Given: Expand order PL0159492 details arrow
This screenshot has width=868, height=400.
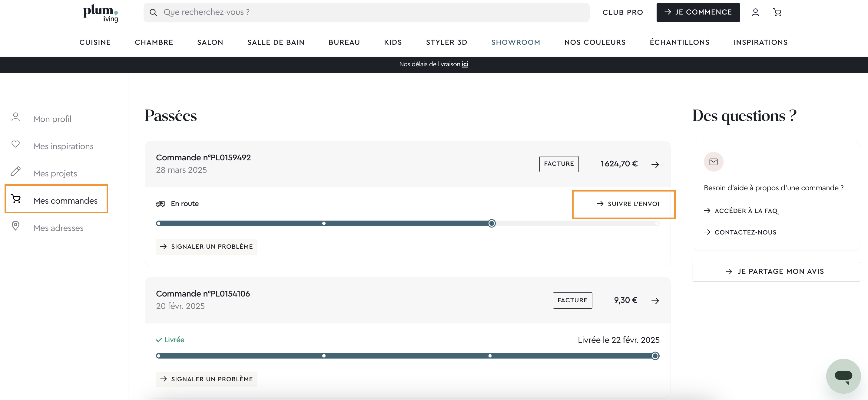Looking at the screenshot, I should tap(655, 164).
